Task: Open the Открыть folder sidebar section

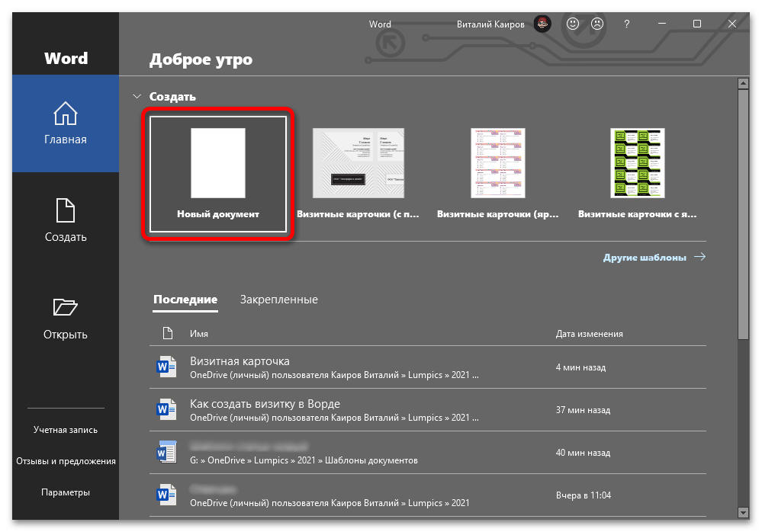Action: pos(66,319)
